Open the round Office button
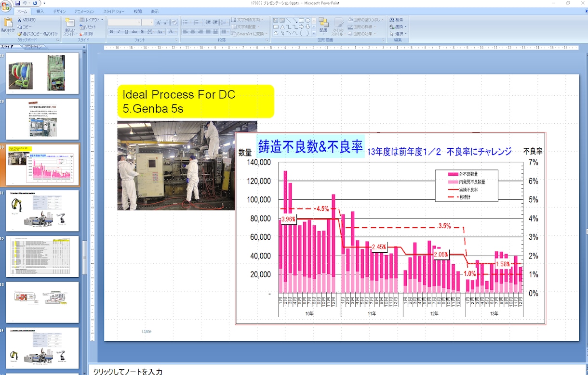This screenshot has width=588, height=375. 6,6
